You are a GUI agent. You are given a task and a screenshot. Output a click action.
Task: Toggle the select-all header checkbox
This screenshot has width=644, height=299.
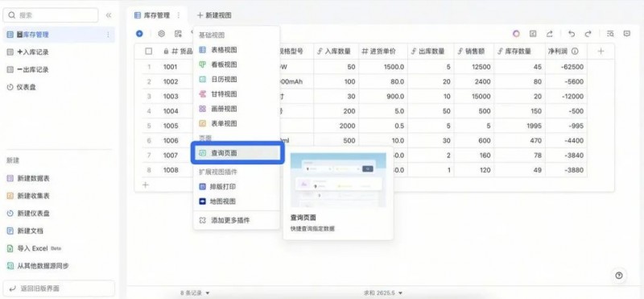point(149,52)
